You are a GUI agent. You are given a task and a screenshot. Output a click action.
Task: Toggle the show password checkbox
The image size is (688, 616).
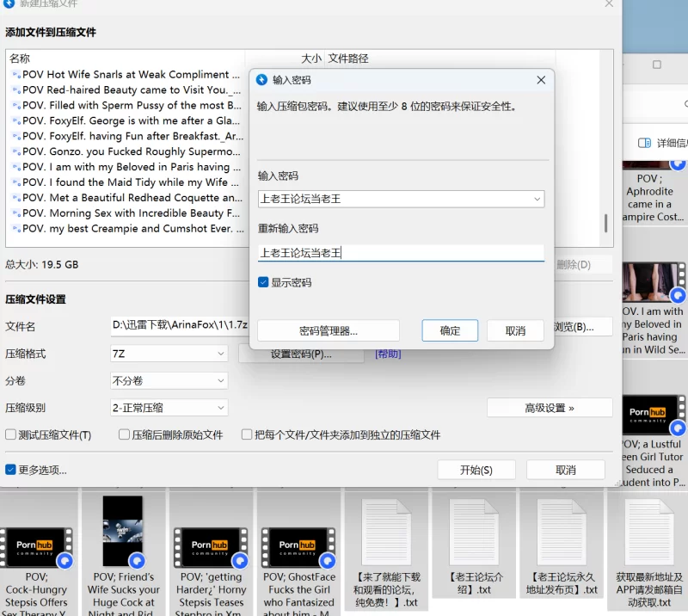[263, 282]
